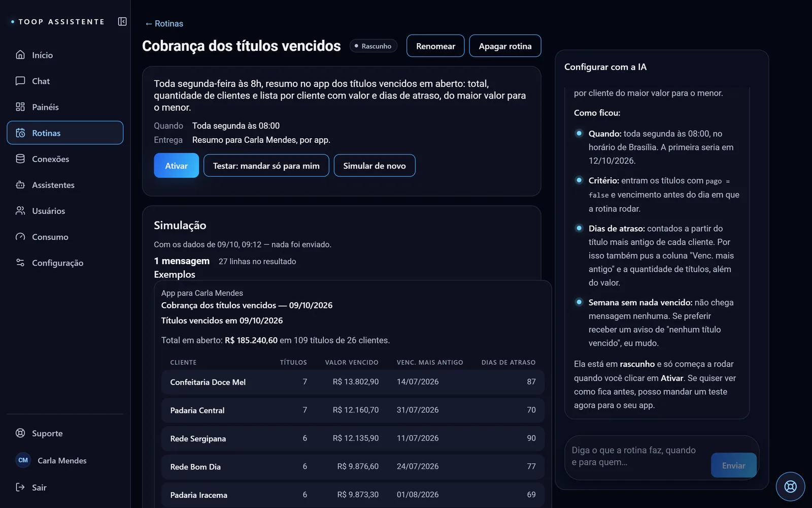Click the total R$ 185.240,60 value
This screenshot has height=508, width=812.
coord(251,340)
